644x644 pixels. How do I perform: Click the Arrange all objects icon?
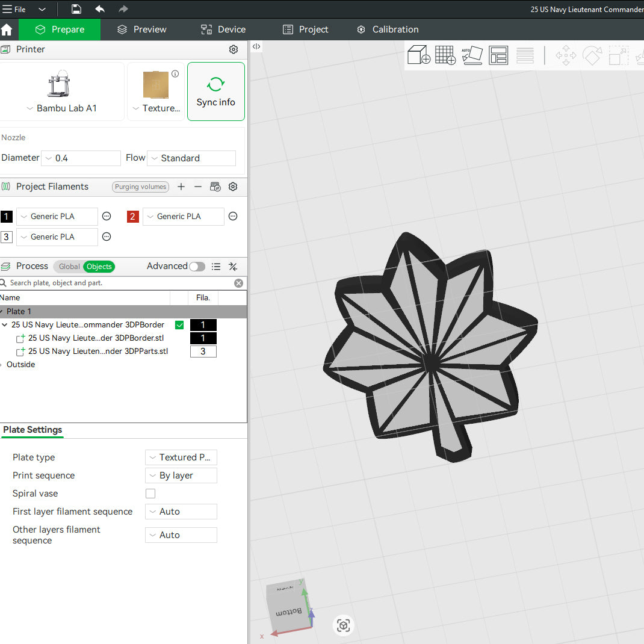click(x=498, y=55)
